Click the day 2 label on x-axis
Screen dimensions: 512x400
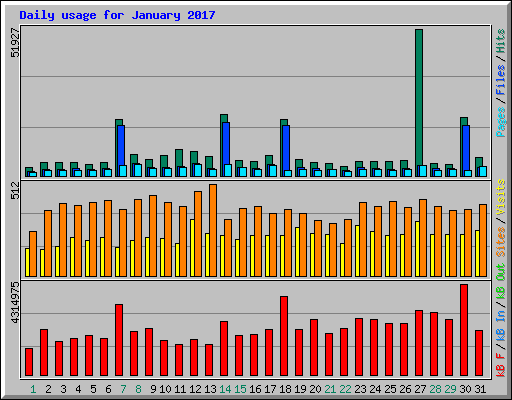(48, 389)
